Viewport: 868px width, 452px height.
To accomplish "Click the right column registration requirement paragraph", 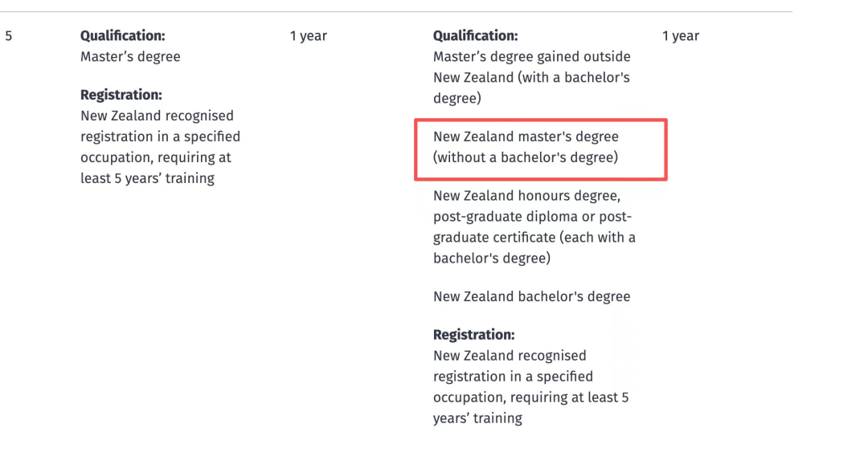I will coord(530,387).
